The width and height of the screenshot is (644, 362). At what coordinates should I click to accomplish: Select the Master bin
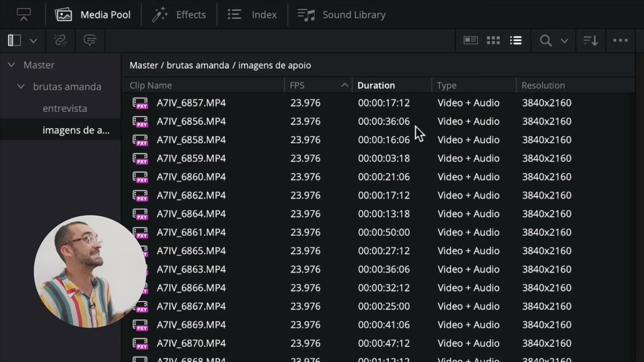[39, 65]
